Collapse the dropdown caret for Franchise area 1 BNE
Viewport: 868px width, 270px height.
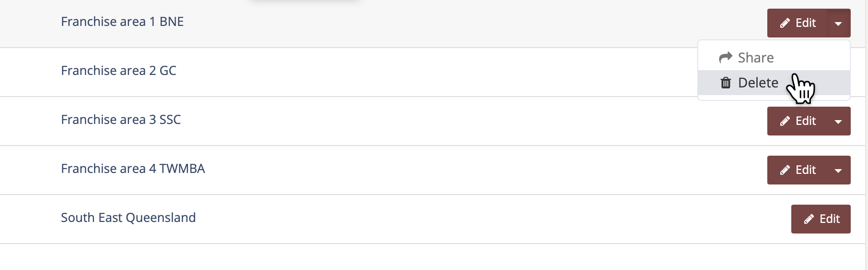click(x=838, y=23)
